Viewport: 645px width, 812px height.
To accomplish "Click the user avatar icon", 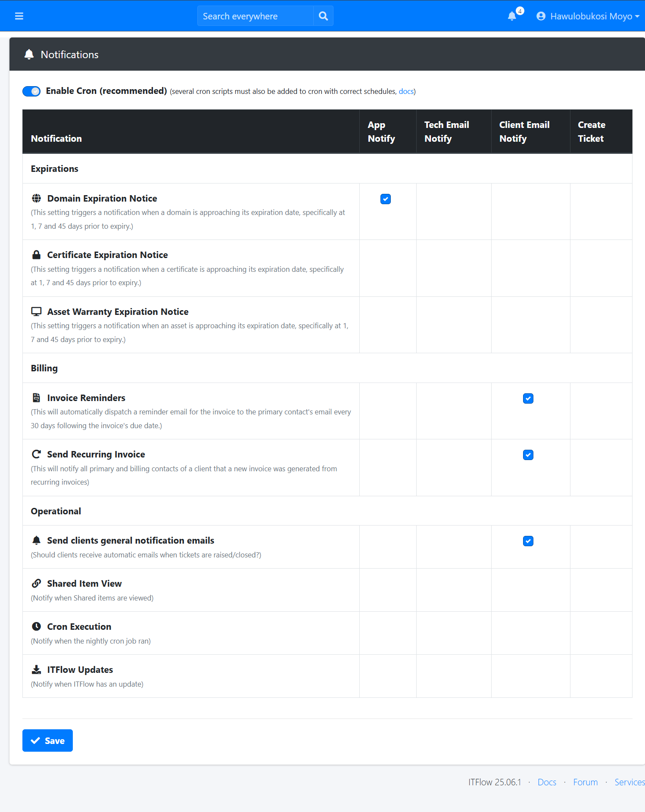I will [541, 16].
